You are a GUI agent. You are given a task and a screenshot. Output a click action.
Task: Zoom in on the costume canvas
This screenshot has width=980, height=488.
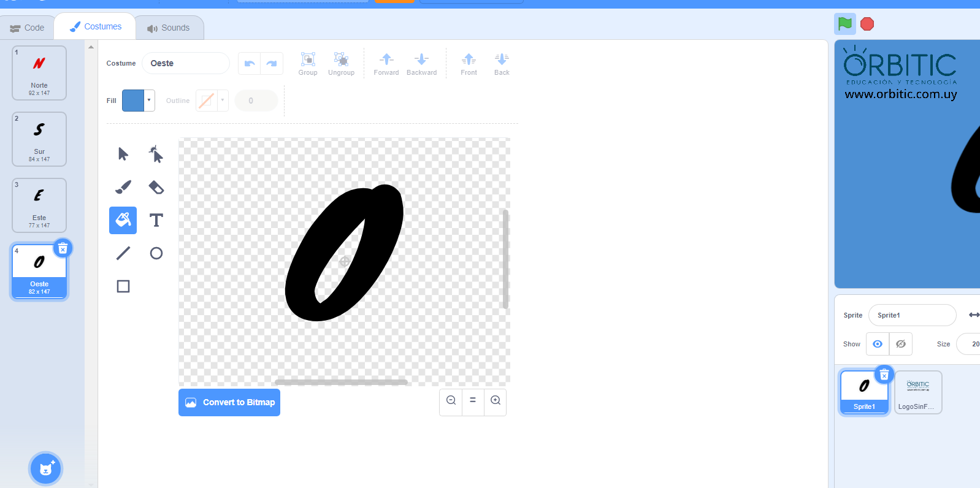[x=496, y=400]
